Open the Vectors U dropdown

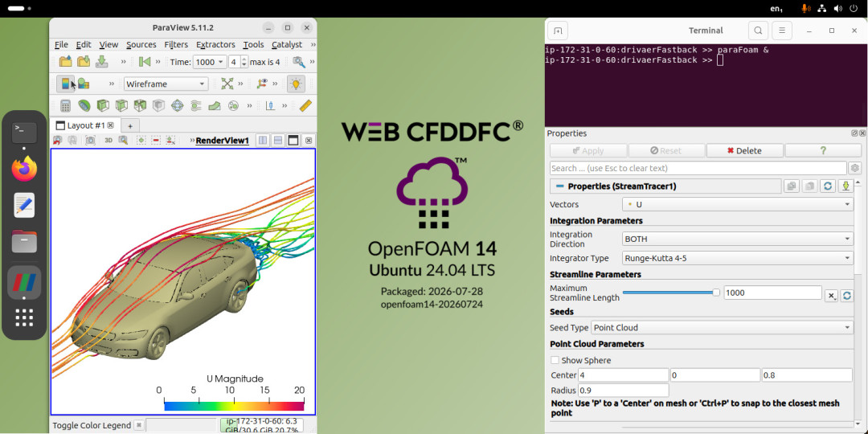point(737,204)
